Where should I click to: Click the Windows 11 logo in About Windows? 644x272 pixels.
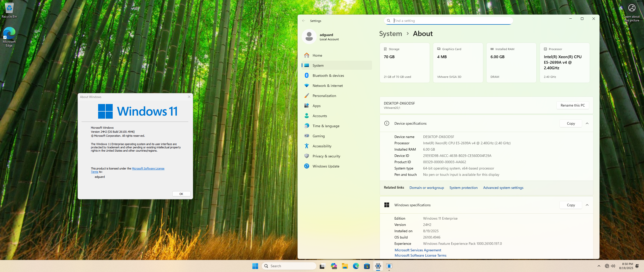(x=138, y=111)
